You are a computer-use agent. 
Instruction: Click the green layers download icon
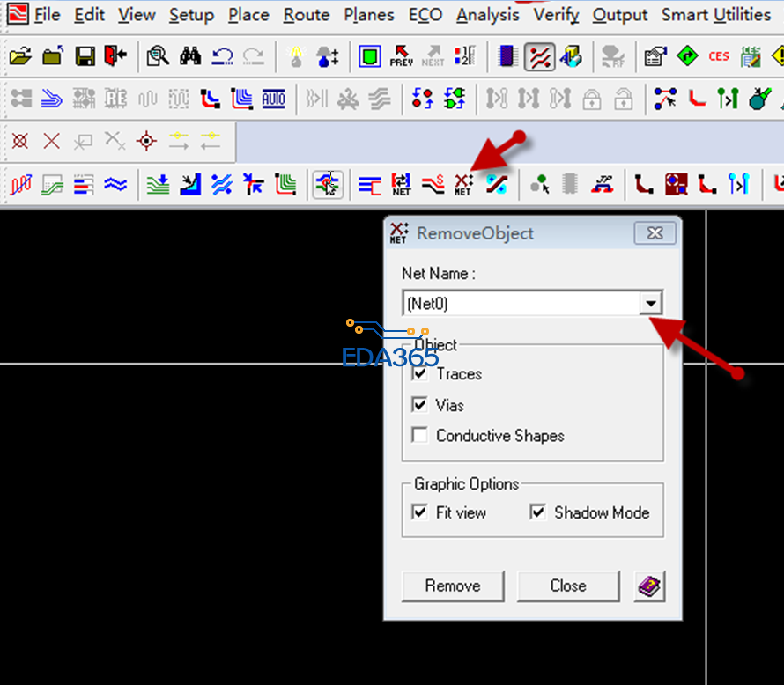159,185
